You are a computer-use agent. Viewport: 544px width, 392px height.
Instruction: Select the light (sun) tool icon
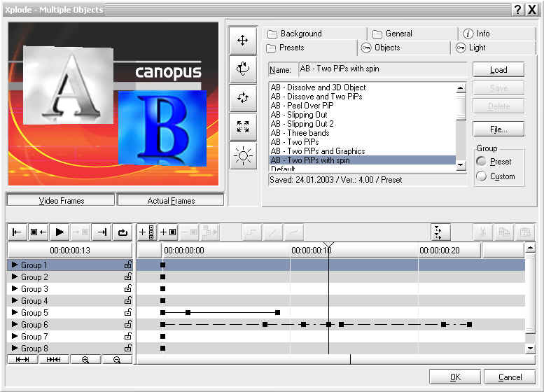pyautogui.click(x=243, y=155)
